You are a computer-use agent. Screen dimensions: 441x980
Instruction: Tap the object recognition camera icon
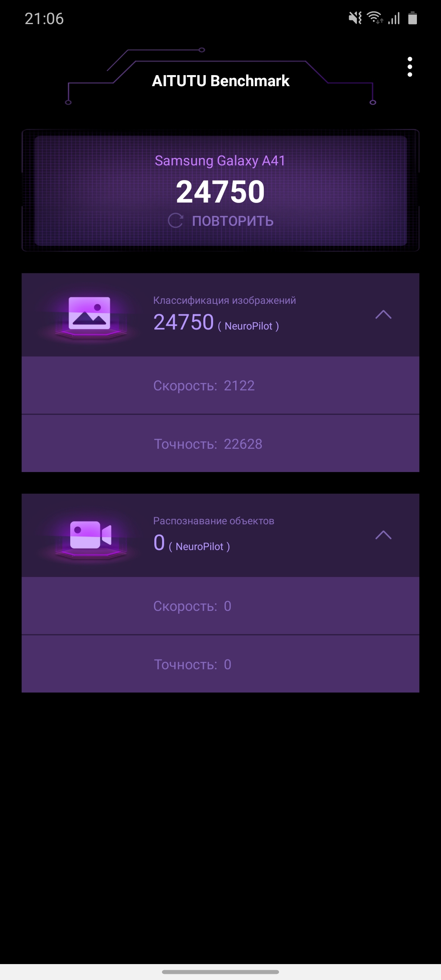click(91, 535)
